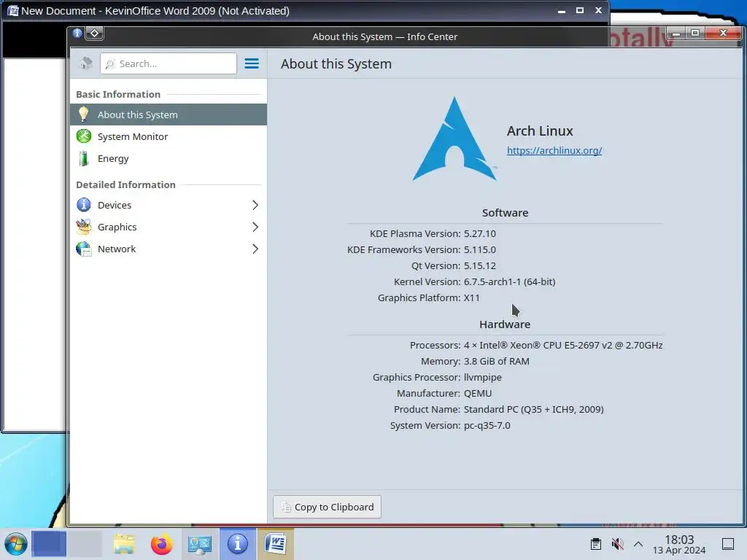
Task: Click the KevinOffice Word title bar
Action: click(305, 10)
